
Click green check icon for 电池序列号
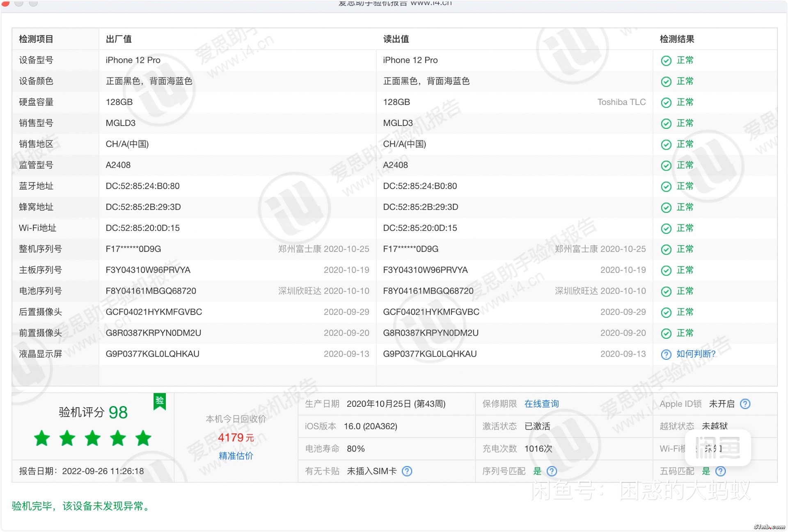point(666,292)
